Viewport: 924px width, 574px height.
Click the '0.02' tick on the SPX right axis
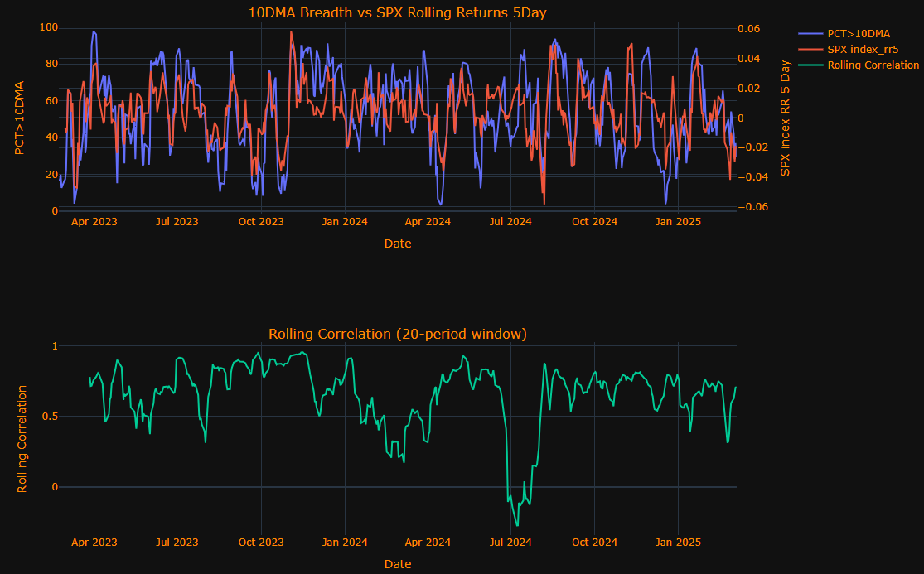point(749,89)
